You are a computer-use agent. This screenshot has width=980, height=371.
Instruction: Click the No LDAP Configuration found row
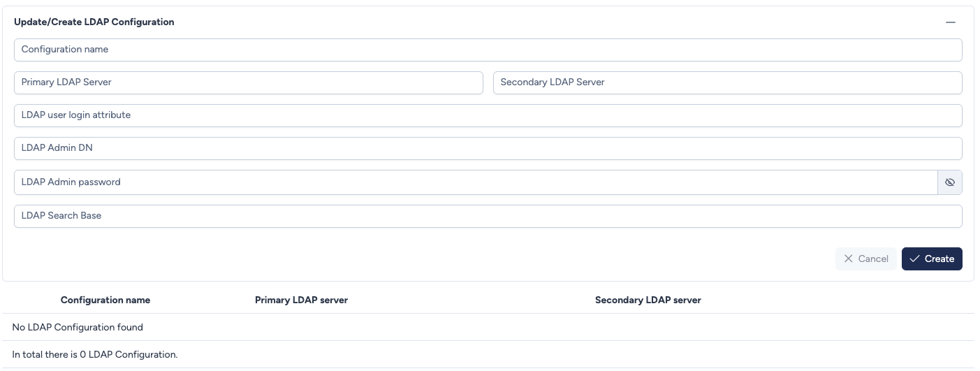pos(78,327)
